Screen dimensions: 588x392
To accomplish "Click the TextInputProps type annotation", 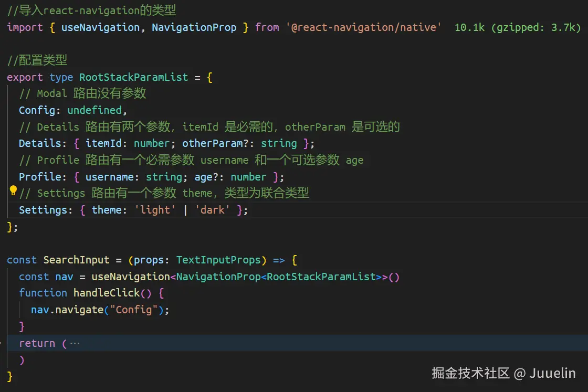I will pos(219,260).
